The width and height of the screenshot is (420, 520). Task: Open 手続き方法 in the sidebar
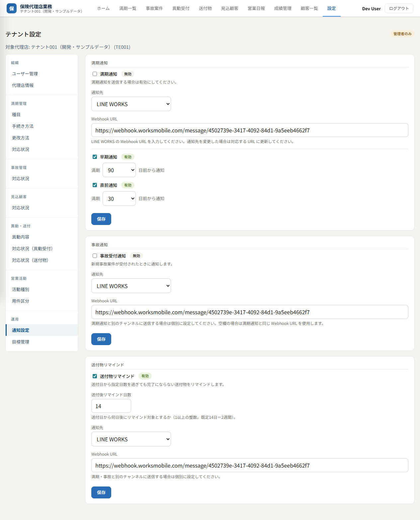pos(42,126)
